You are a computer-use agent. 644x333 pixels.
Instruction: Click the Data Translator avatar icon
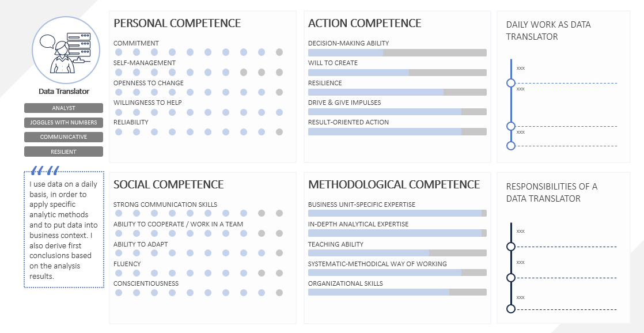click(x=66, y=50)
